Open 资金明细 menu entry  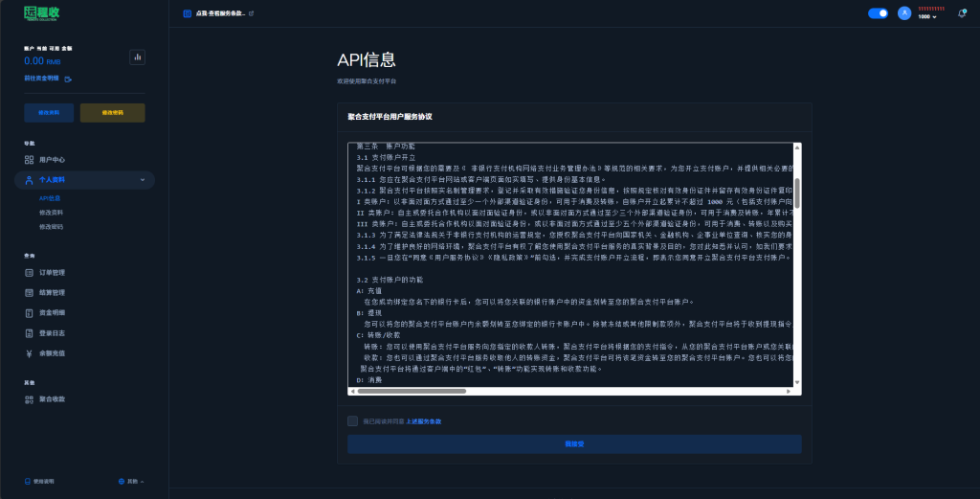click(x=52, y=312)
